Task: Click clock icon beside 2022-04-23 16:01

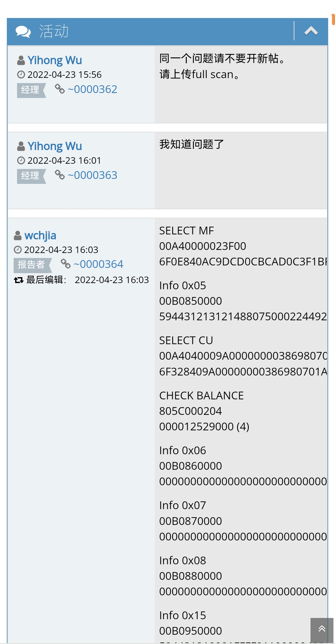Action: click(21, 160)
